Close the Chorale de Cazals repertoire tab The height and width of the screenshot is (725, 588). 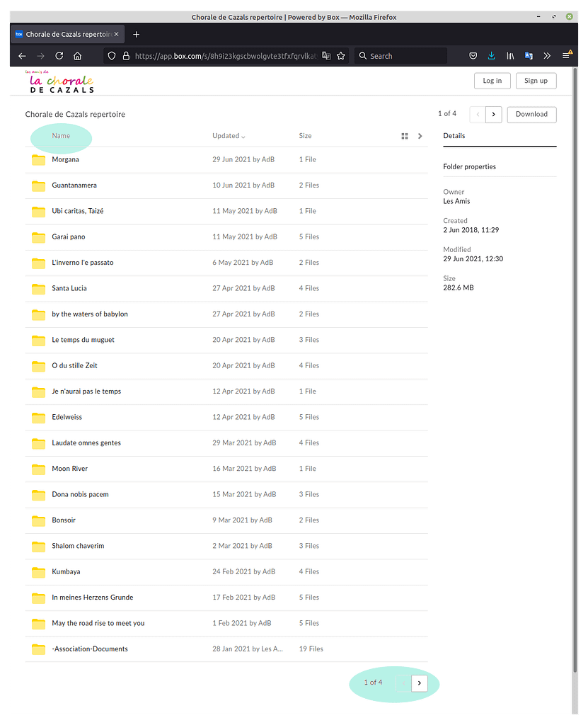click(117, 34)
